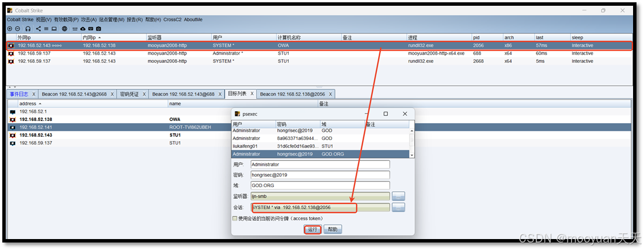Open listener chooser button beside 监听器
The height and width of the screenshot is (250, 644).
(398, 196)
